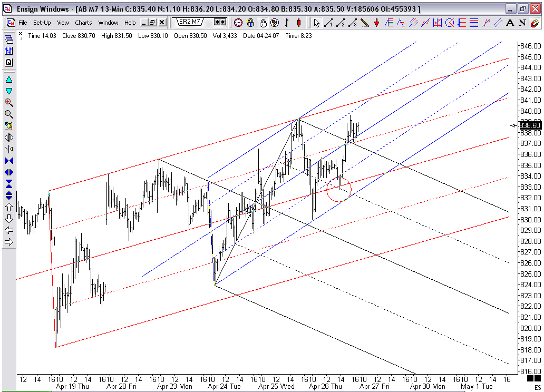Open the Help menu
This screenshot has width=544, height=392.
coord(130,23)
